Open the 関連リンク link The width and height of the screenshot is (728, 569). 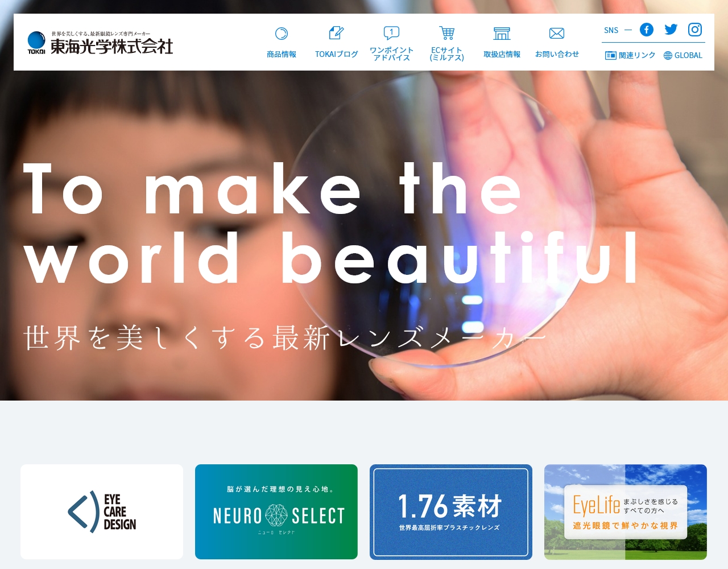(x=631, y=55)
